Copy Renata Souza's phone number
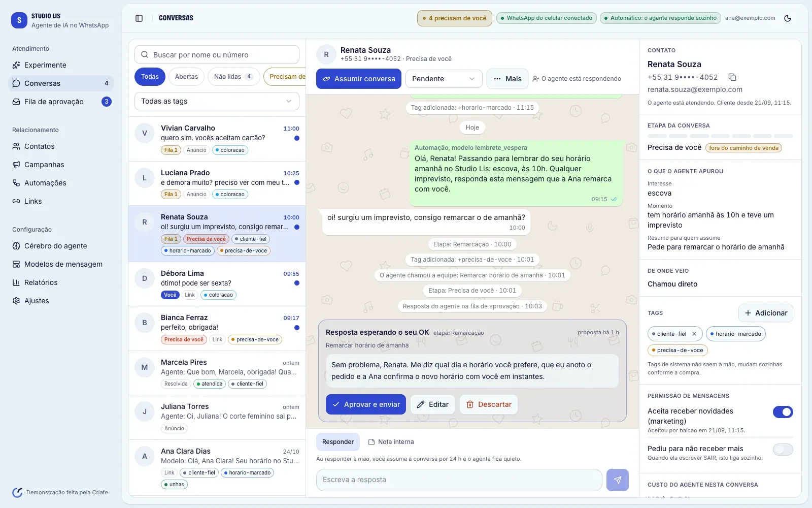 pyautogui.click(x=732, y=77)
